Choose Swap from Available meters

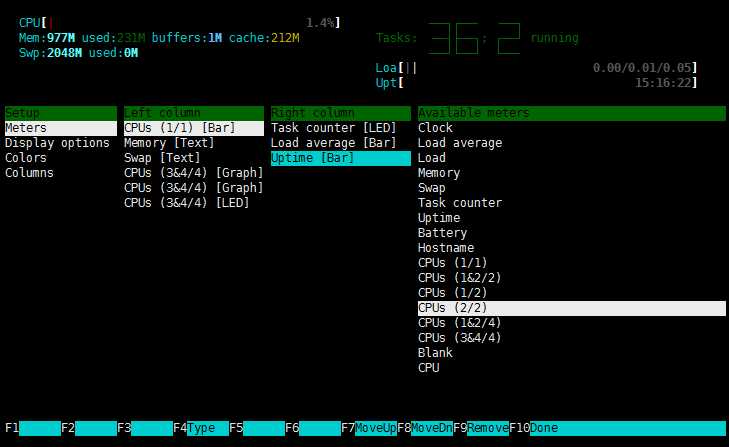point(431,188)
